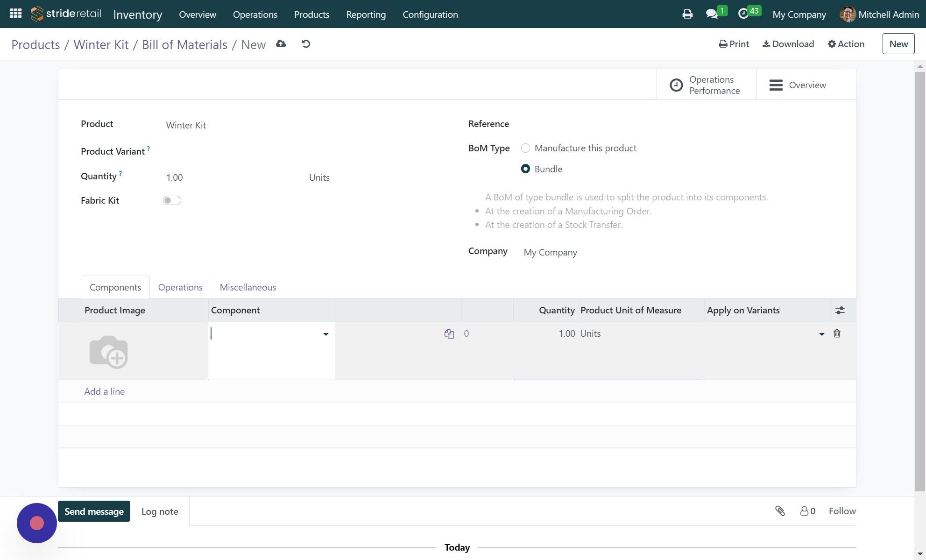The image size is (926, 560).
Task: Open the printer icon in top bar
Action: [687, 14]
